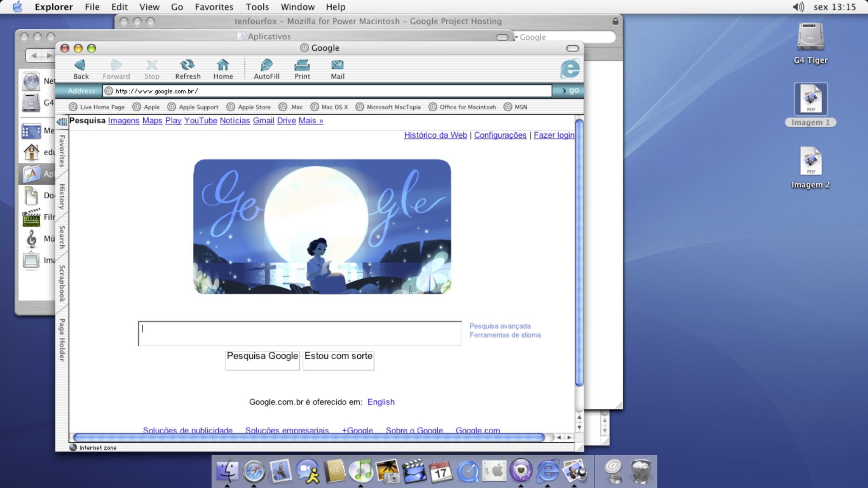Open the Search side tab
This screenshot has height=488, width=868.
[62, 237]
